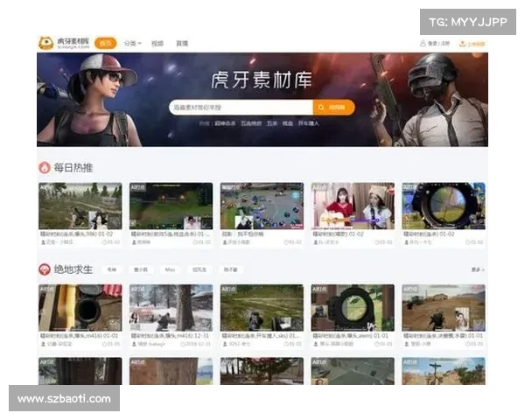Image resolution: width=525 pixels, height=420 pixels.
Task: Click the clock icon beside the 2018-12-31 date
Action: coord(183,344)
